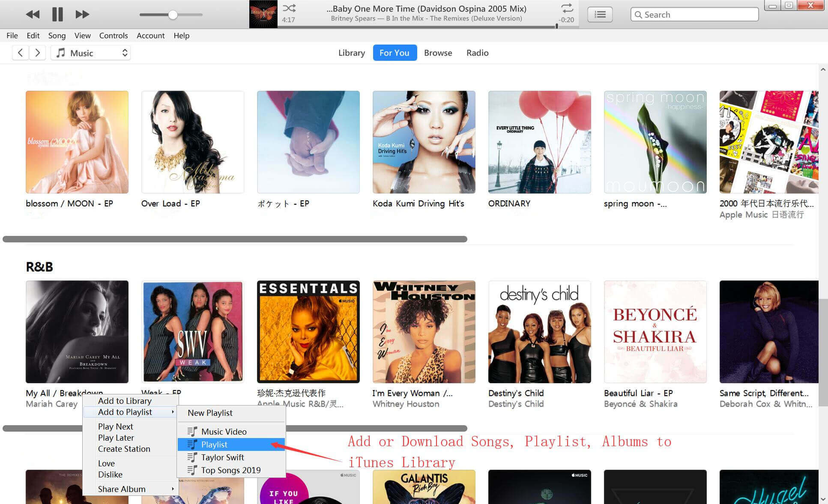Click the Add to Library menu option
Viewport: 828px width, 504px height.
124,400
